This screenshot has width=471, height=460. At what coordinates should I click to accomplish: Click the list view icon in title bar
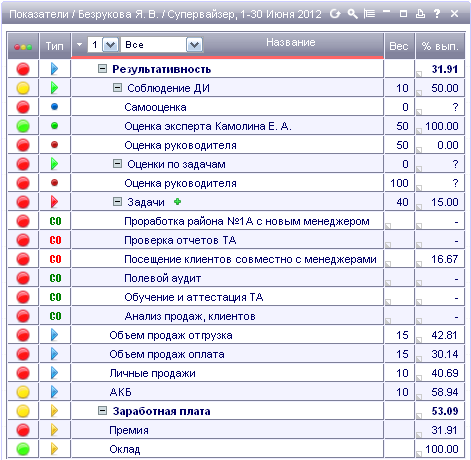pyautogui.click(x=369, y=14)
